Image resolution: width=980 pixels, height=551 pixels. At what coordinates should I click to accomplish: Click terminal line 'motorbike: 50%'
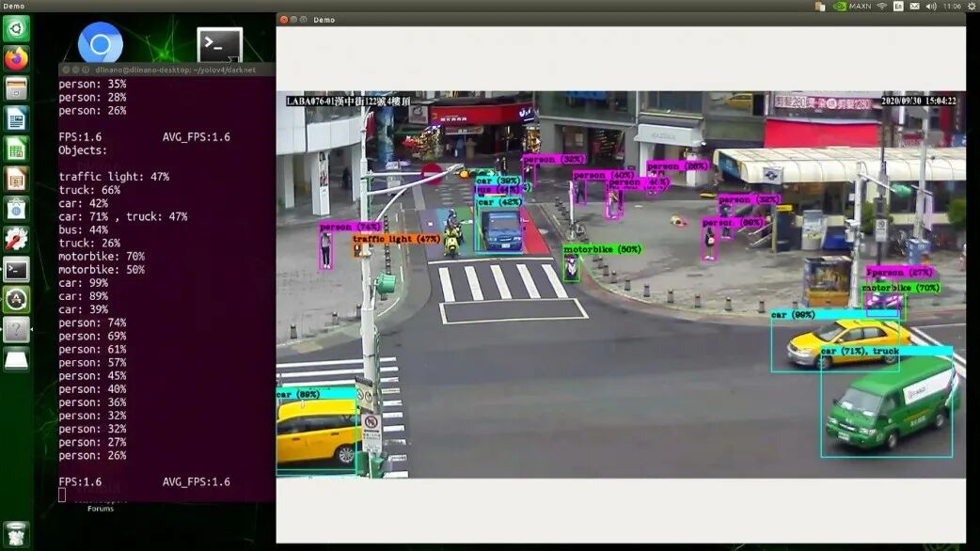[x=102, y=270]
